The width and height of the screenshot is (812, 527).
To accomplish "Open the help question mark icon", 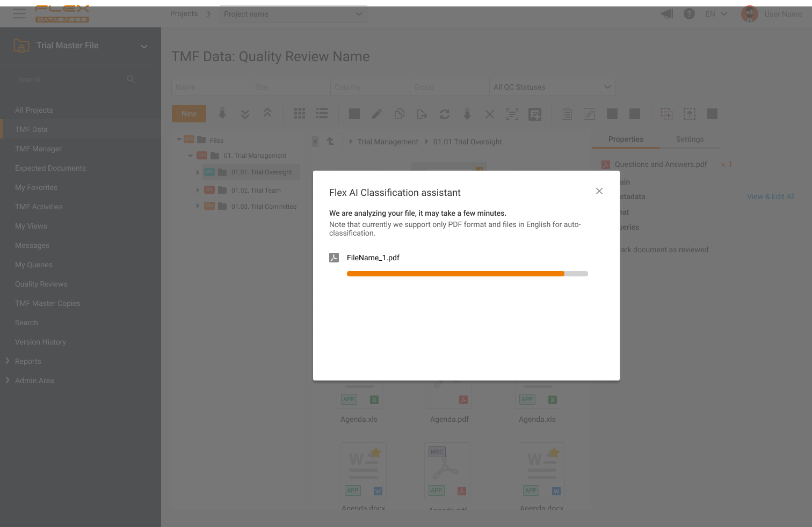I will 689,14.
